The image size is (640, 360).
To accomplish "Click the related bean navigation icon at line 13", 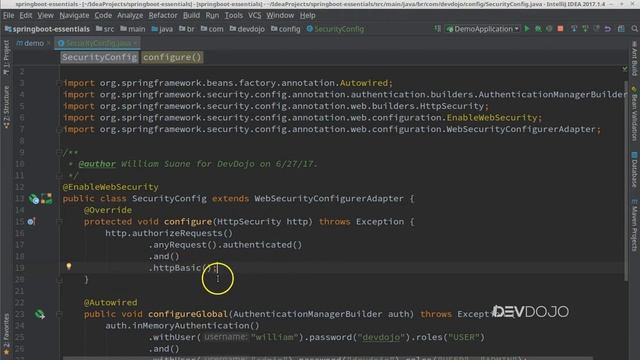I will tap(47, 199).
